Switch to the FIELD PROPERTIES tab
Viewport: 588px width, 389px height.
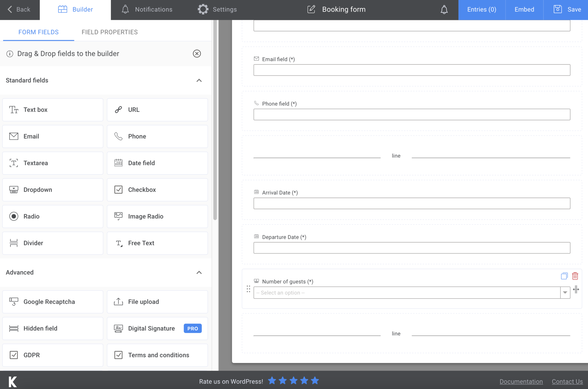pyautogui.click(x=109, y=32)
